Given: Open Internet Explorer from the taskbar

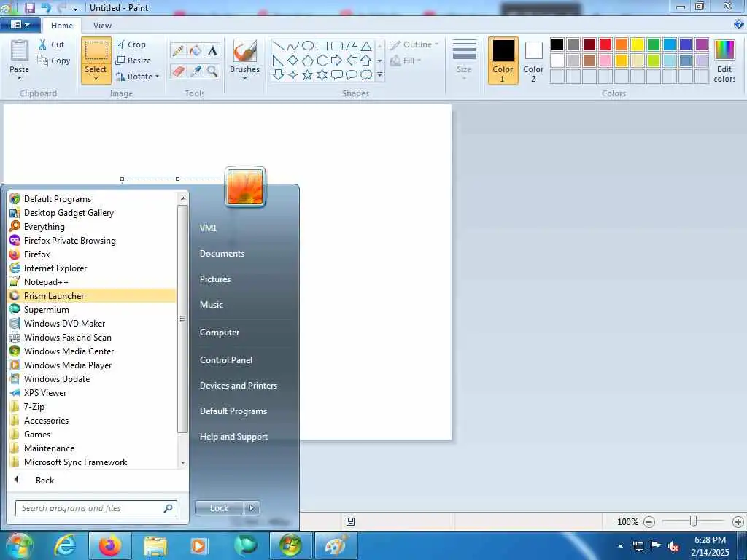Looking at the screenshot, I should click(65, 545).
